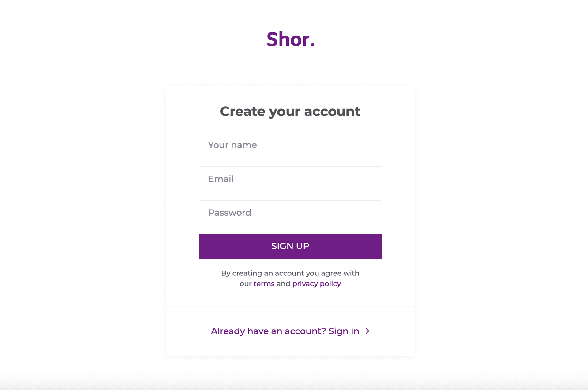Click the Create your account heading
Viewport: 588px width, 390px height.
click(x=290, y=112)
